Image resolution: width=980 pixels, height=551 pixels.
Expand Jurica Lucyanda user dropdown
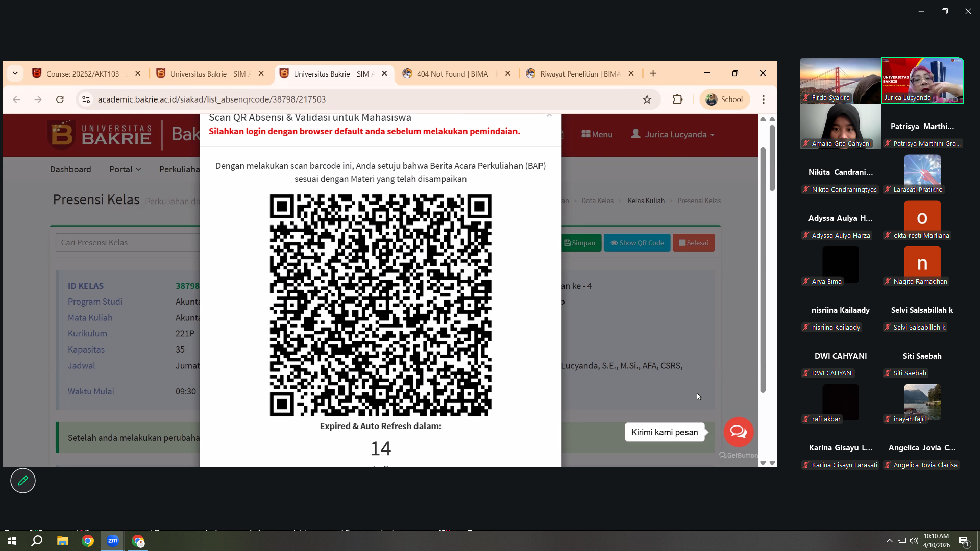click(x=673, y=134)
